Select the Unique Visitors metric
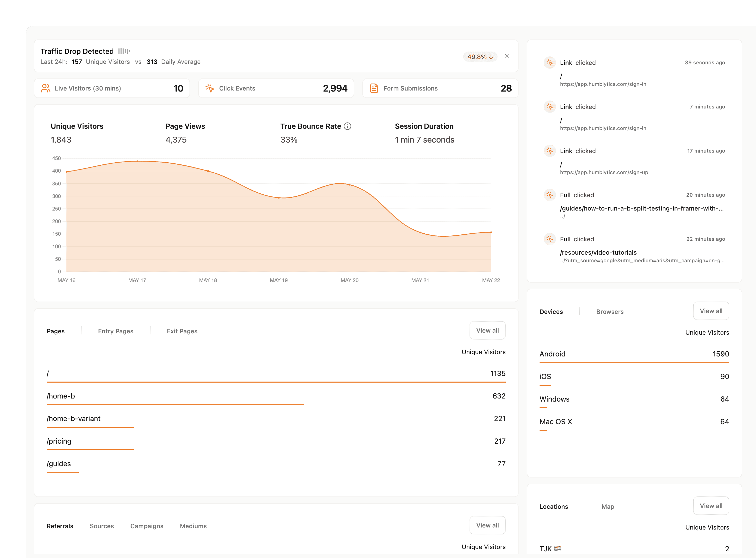Screen dimensions: 756x558 [x=77, y=133]
